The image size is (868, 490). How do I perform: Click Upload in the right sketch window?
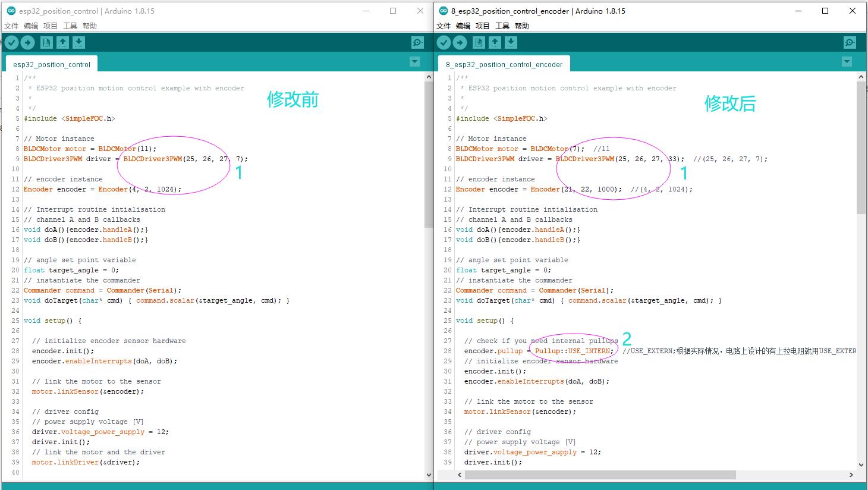460,42
